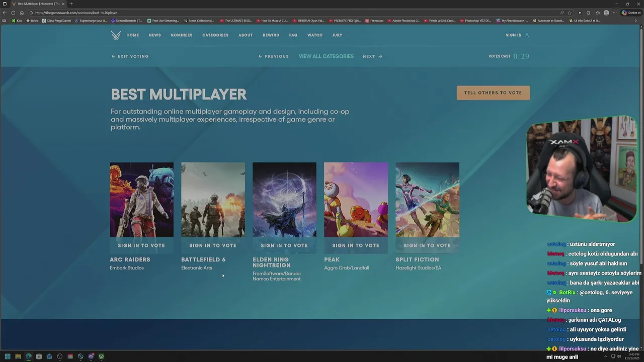This screenshot has height=362, width=644.
Task: Click the browser back arrow
Action: tap(5, 13)
